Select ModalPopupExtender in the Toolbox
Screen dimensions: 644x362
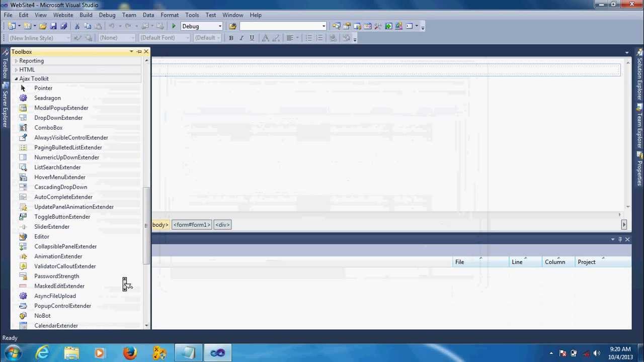[x=61, y=108]
